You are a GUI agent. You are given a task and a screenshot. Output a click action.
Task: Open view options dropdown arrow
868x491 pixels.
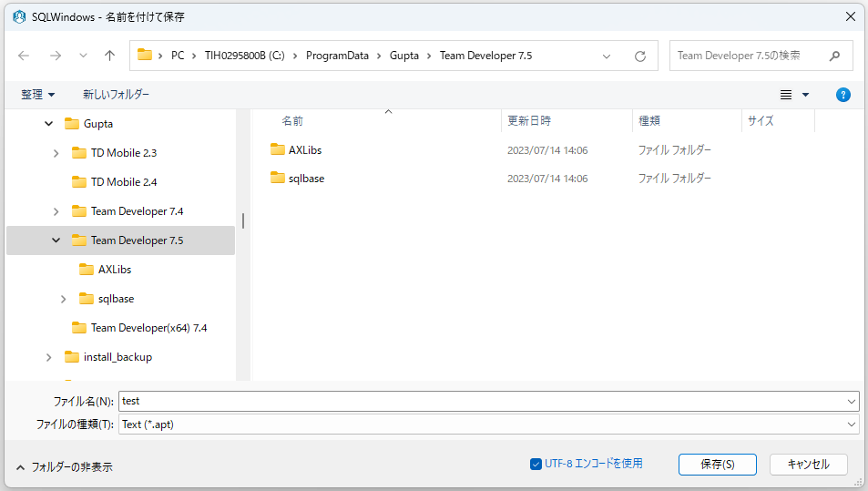click(805, 95)
